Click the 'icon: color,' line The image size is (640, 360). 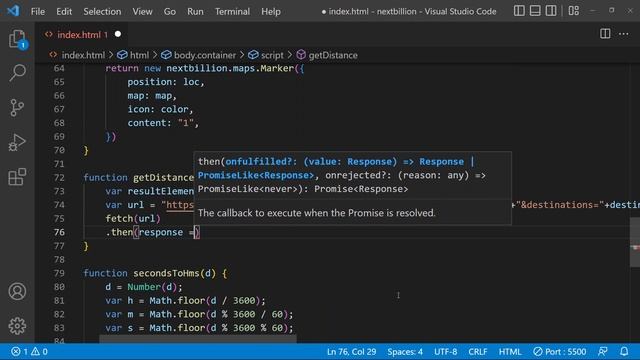point(160,109)
